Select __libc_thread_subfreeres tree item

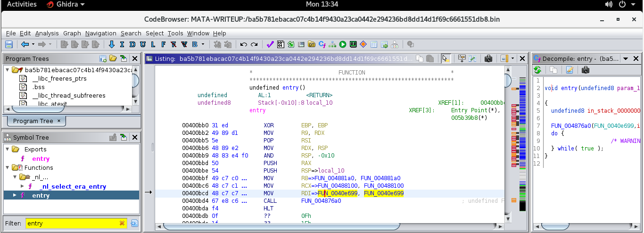[69, 96]
